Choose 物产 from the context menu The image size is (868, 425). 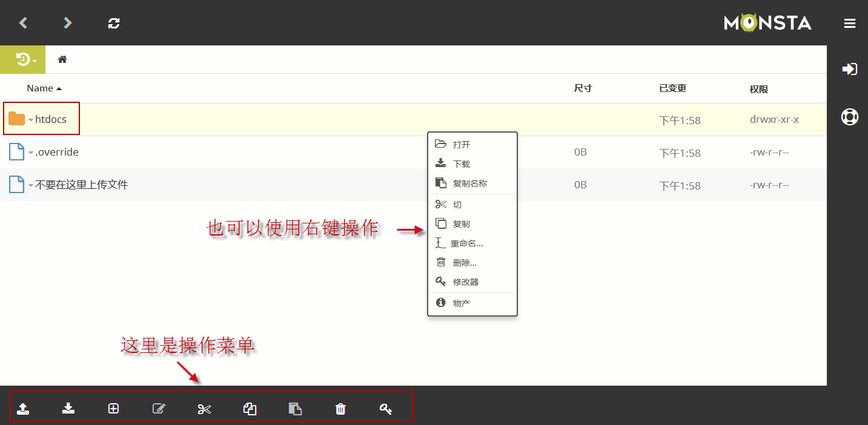point(472,303)
